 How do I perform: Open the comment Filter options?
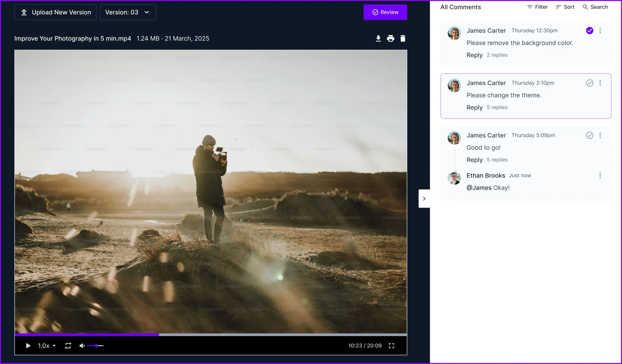point(537,7)
